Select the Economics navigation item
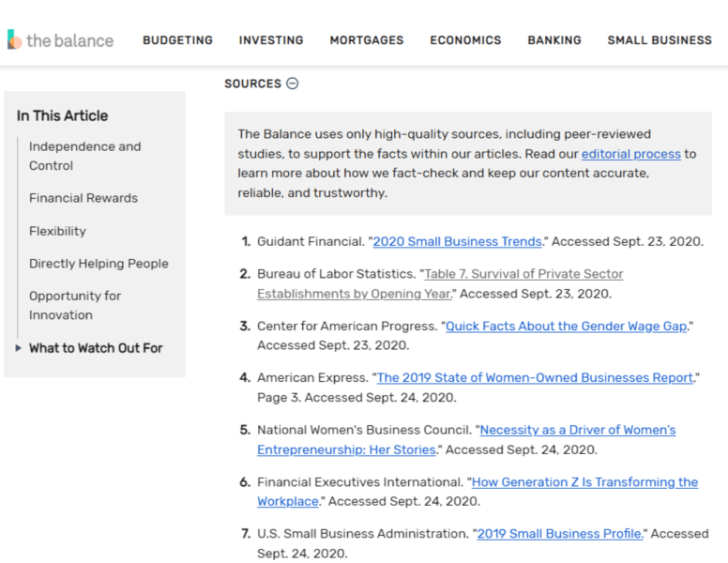 pos(465,40)
